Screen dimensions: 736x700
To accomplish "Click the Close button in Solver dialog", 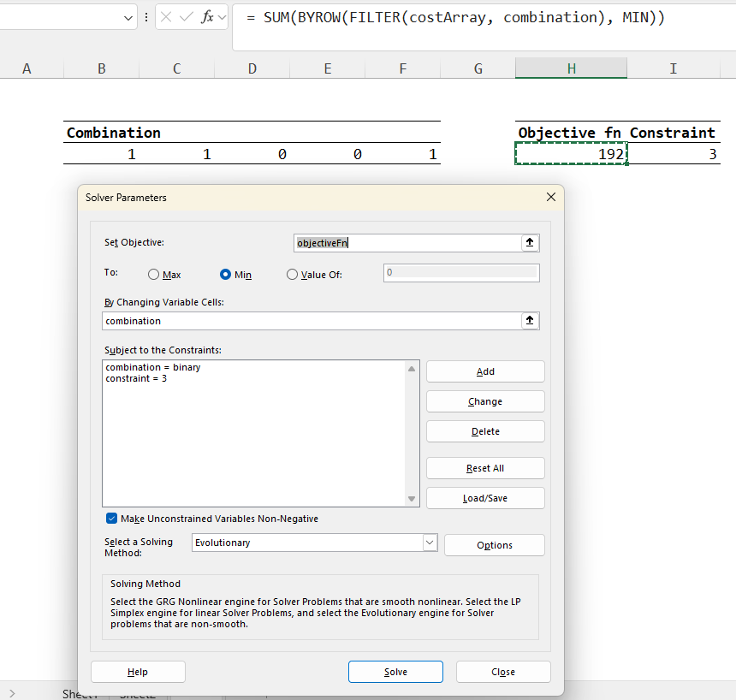I will coord(503,672).
